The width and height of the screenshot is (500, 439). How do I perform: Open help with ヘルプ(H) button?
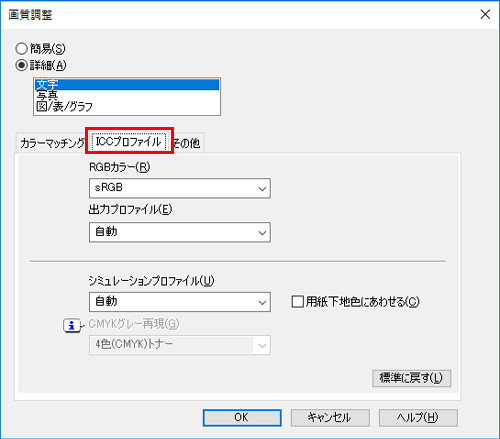(418, 418)
